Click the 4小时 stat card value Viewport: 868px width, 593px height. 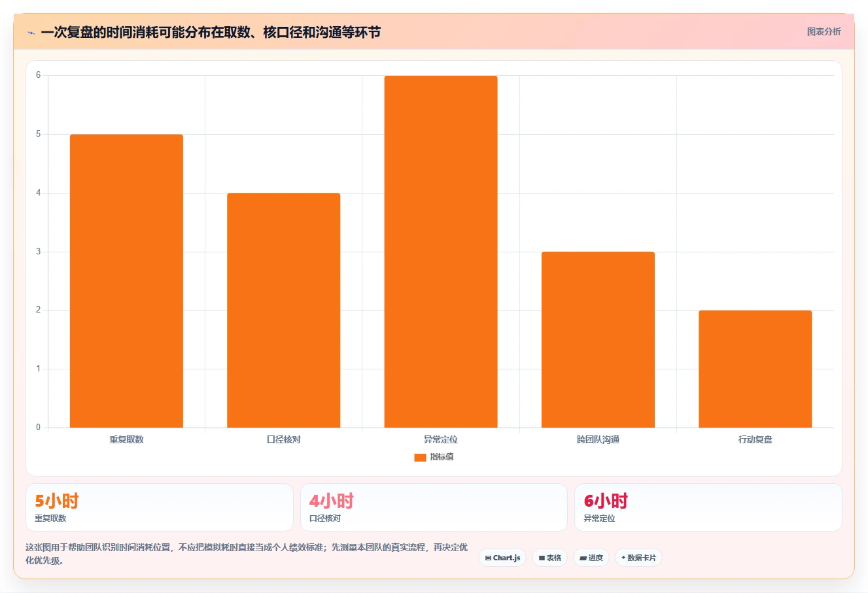click(331, 501)
